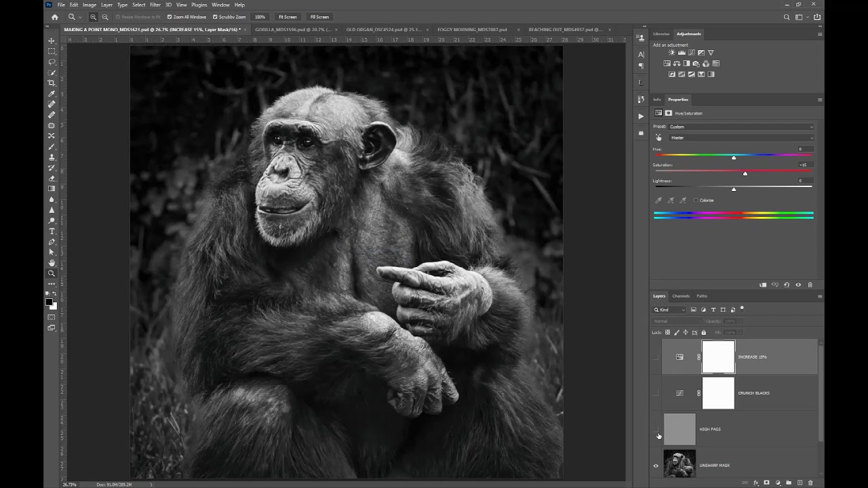Create new fill or adjustment layer
Image resolution: width=868 pixels, height=488 pixels.
click(778, 483)
